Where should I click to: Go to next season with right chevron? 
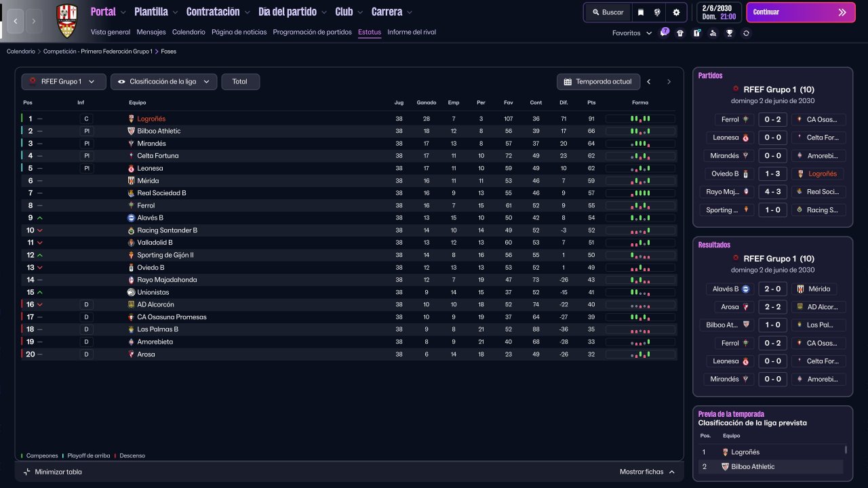[x=669, y=81]
